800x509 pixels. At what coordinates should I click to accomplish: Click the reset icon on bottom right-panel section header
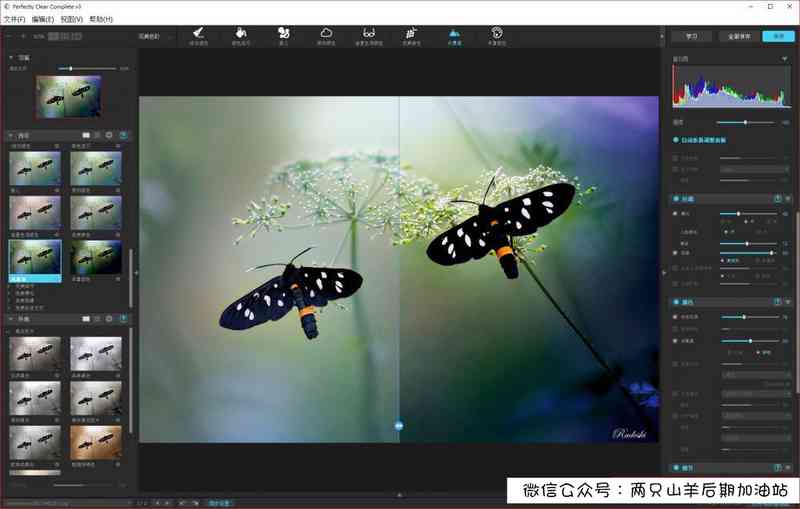click(778, 468)
